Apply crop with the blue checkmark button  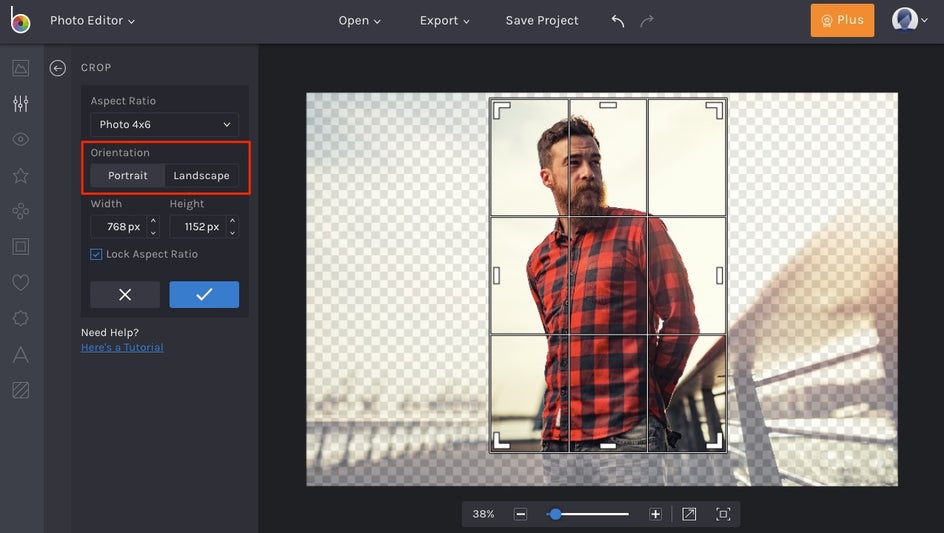coord(204,295)
